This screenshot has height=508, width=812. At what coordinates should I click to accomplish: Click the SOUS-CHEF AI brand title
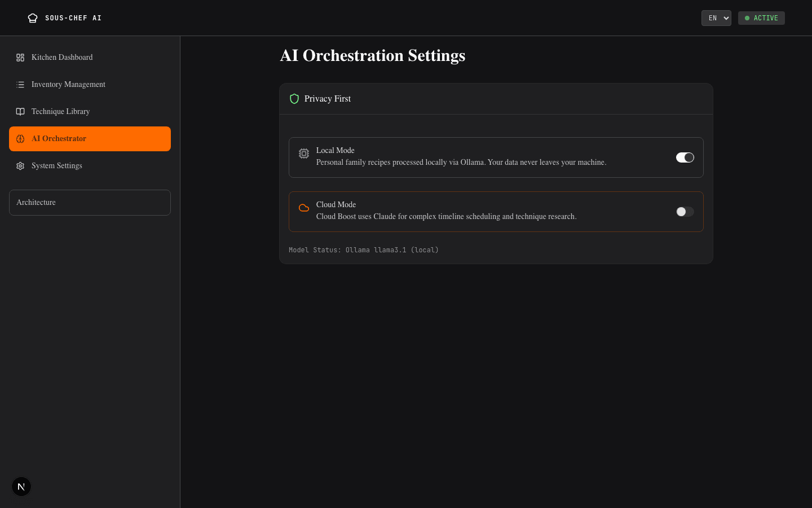[x=73, y=18]
